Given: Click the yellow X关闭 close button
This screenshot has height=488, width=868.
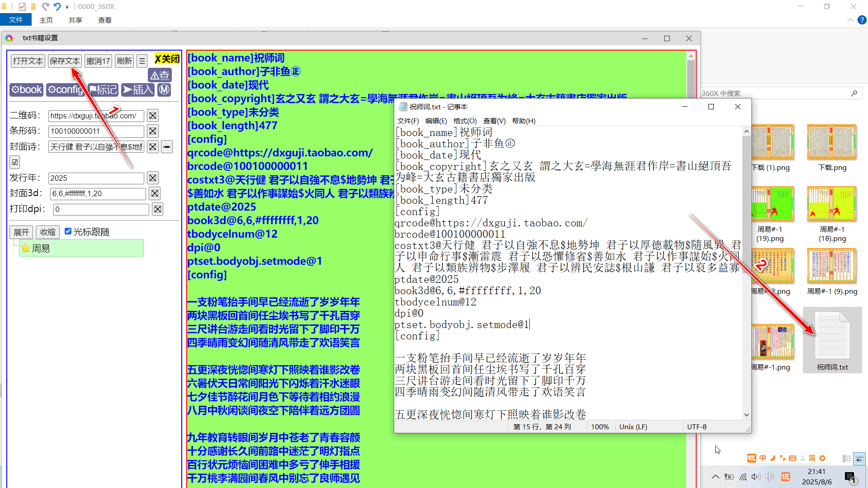Looking at the screenshot, I should pos(167,59).
